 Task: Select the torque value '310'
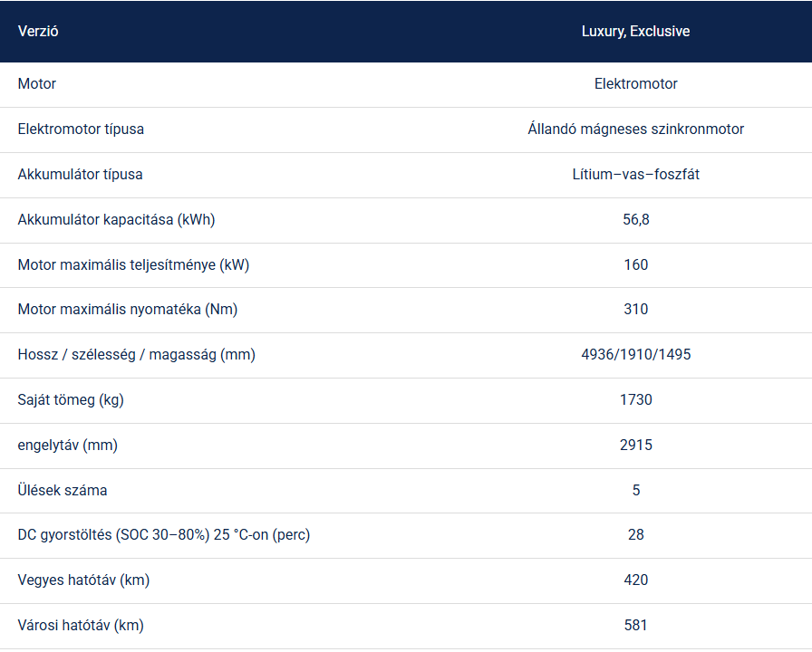tap(635, 310)
